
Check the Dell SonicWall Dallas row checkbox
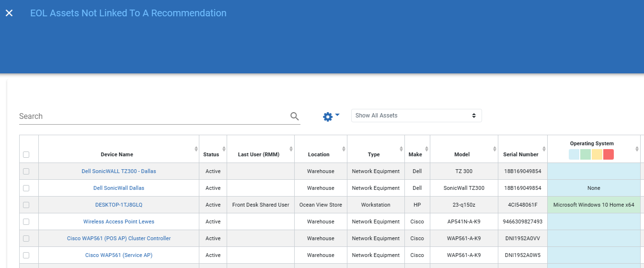26,188
